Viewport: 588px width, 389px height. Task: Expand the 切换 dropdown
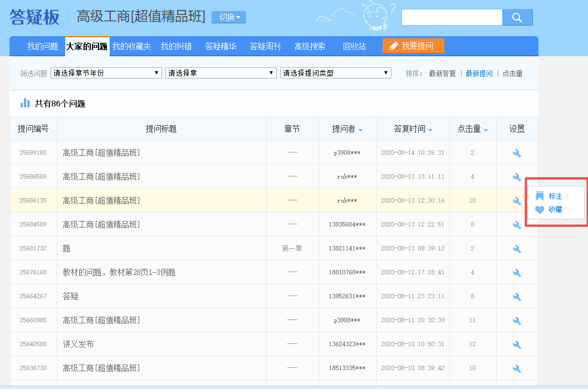click(228, 17)
